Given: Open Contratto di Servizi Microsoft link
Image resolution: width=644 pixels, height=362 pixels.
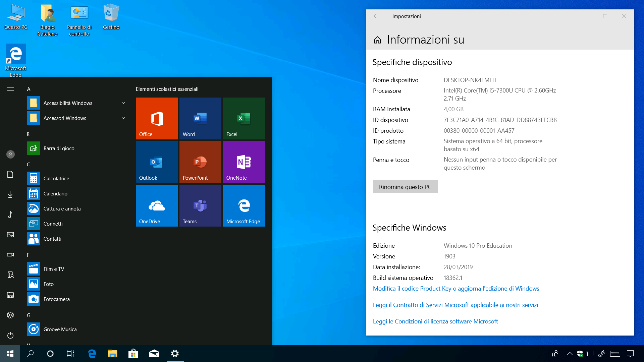Looking at the screenshot, I should pyautogui.click(x=455, y=305).
